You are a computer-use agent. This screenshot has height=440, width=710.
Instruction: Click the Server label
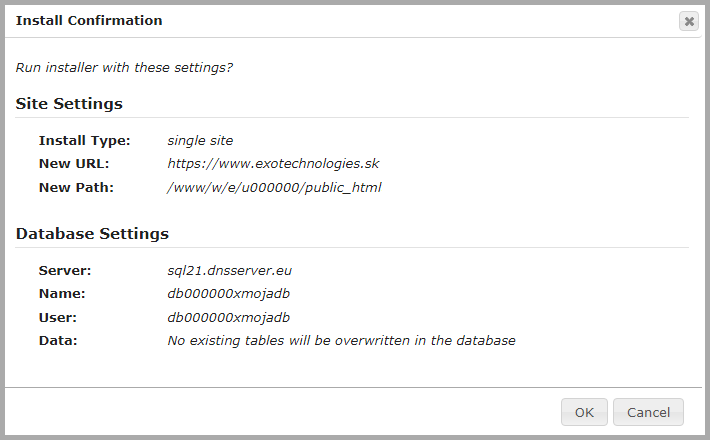[x=65, y=270]
